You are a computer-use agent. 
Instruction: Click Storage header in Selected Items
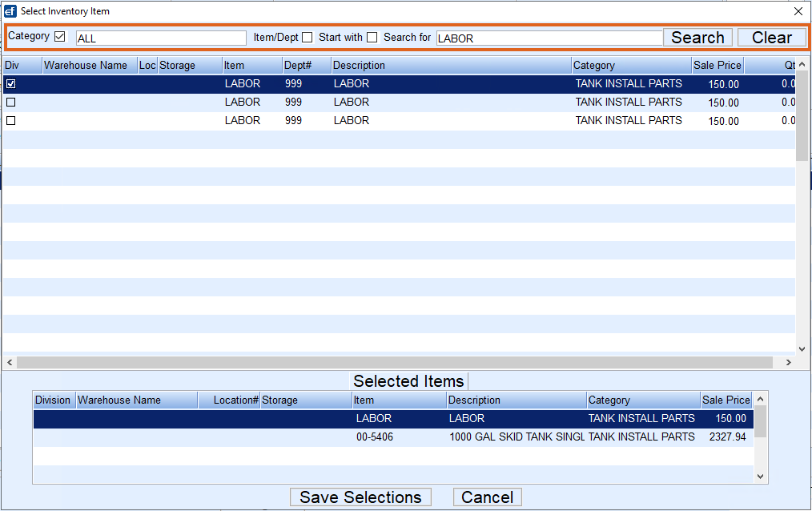tap(306, 400)
